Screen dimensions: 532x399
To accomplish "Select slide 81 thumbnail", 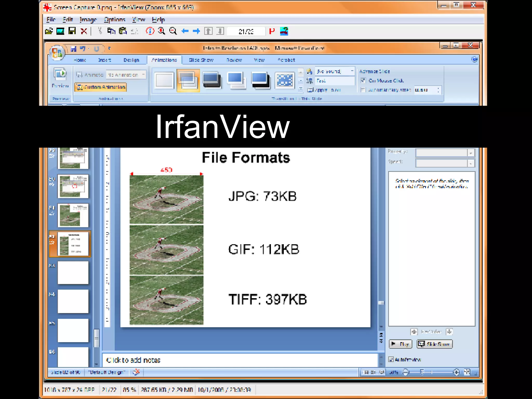I will pos(73,215).
